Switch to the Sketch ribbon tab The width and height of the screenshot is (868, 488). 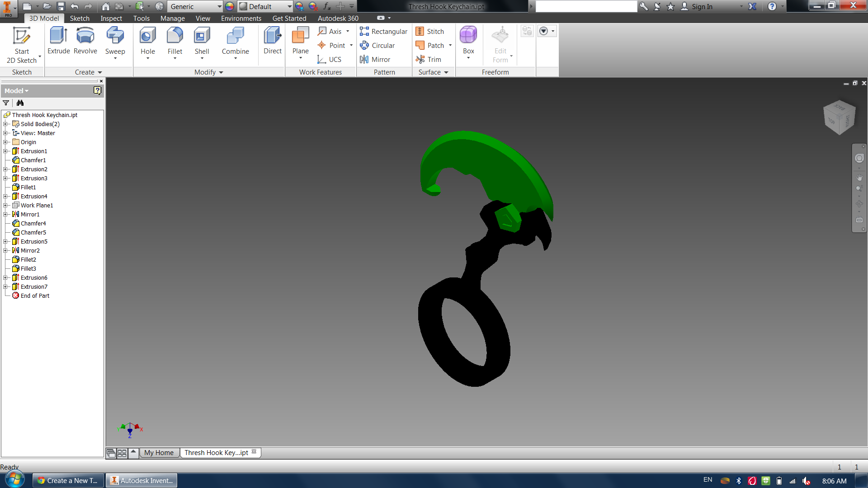[80, 18]
